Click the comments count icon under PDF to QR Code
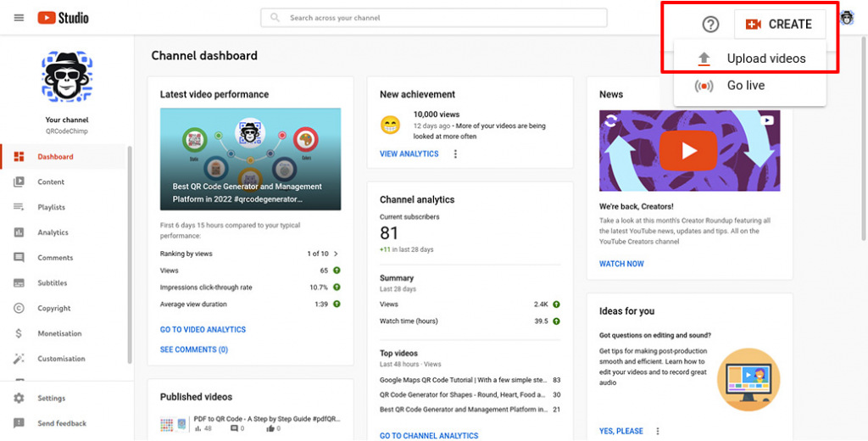The height and width of the screenshot is (441, 868). tap(234, 428)
